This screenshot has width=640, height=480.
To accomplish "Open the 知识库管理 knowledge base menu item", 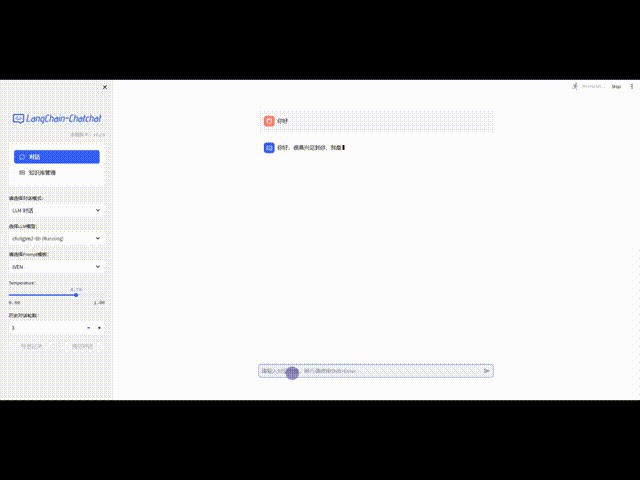I will coord(57,173).
